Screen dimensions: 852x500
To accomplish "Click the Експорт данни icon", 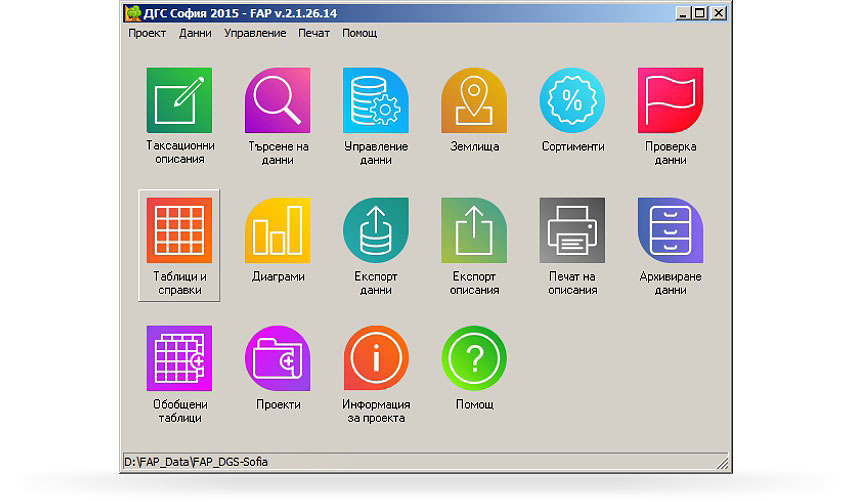I will (375, 230).
